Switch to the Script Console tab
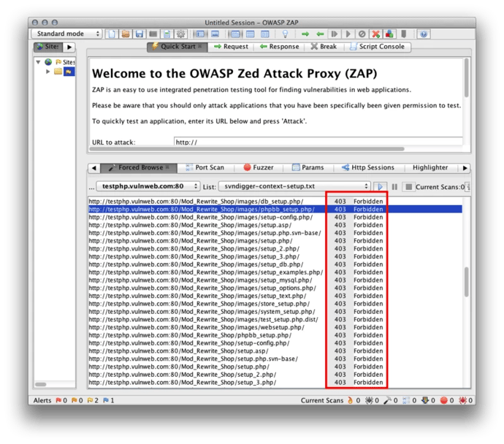The image size is (504, 444). (x=380, y=47)
